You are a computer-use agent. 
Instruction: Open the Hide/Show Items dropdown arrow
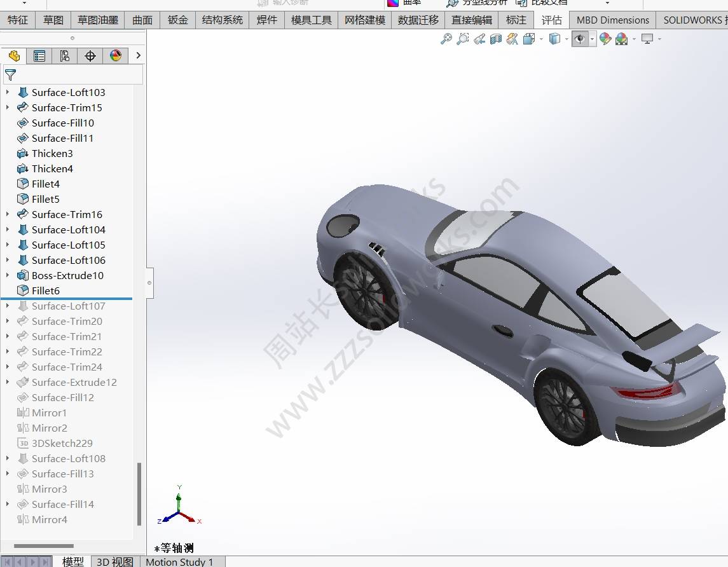coord(592,39)
